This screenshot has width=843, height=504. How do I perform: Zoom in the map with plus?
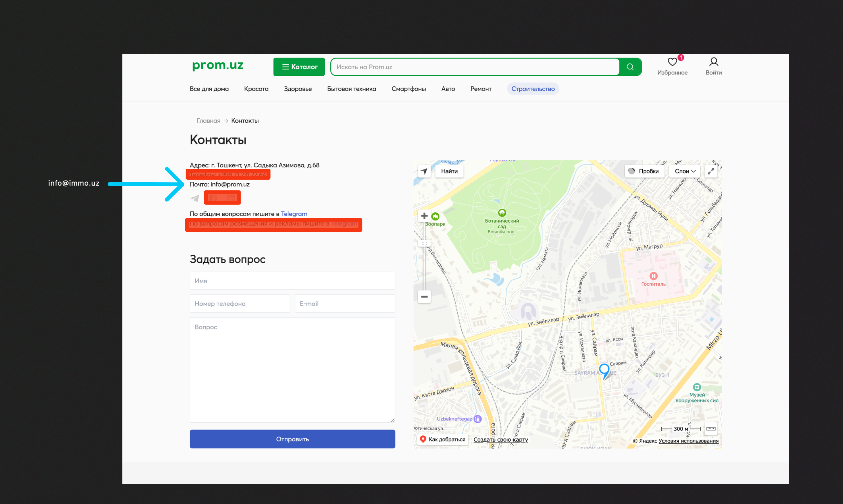424,216
